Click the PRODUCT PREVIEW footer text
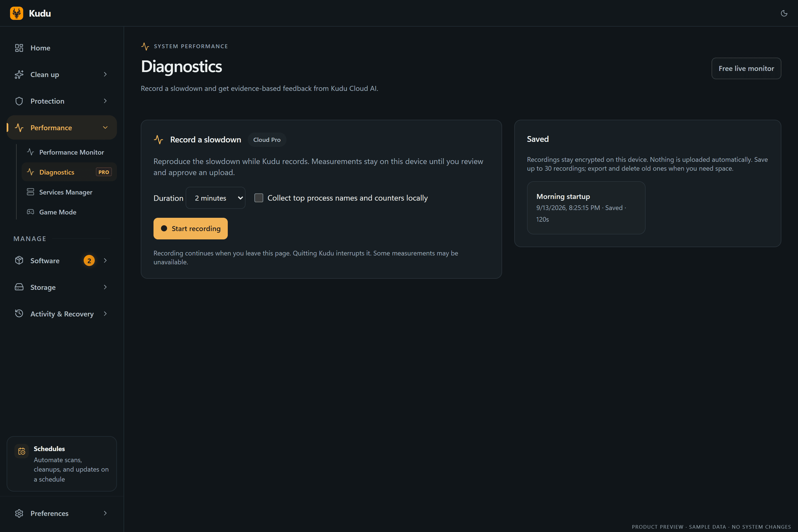Viewport: 798px width, 532px height. pos(711,527)
